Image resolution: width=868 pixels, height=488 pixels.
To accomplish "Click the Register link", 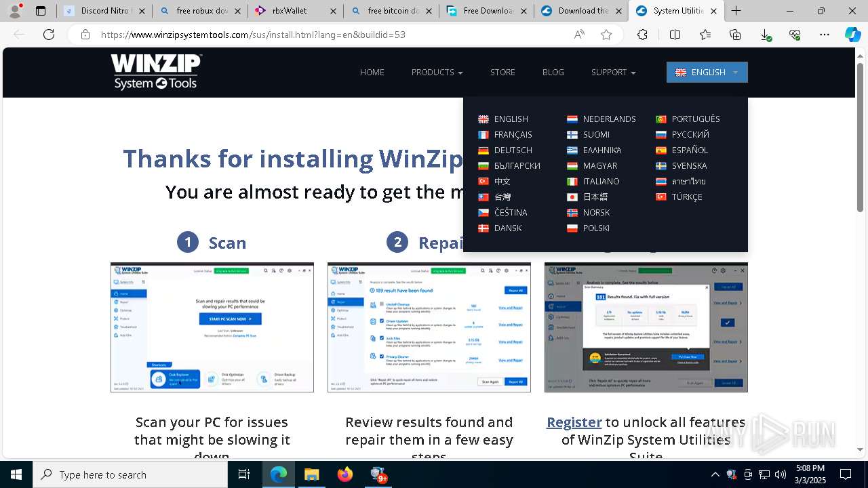I will (x=574, y=422).
